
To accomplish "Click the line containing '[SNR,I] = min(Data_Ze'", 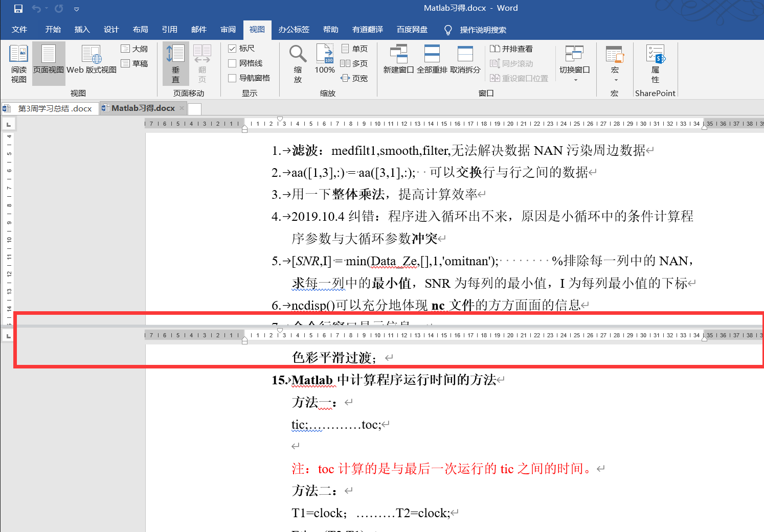I will (483, 261).
